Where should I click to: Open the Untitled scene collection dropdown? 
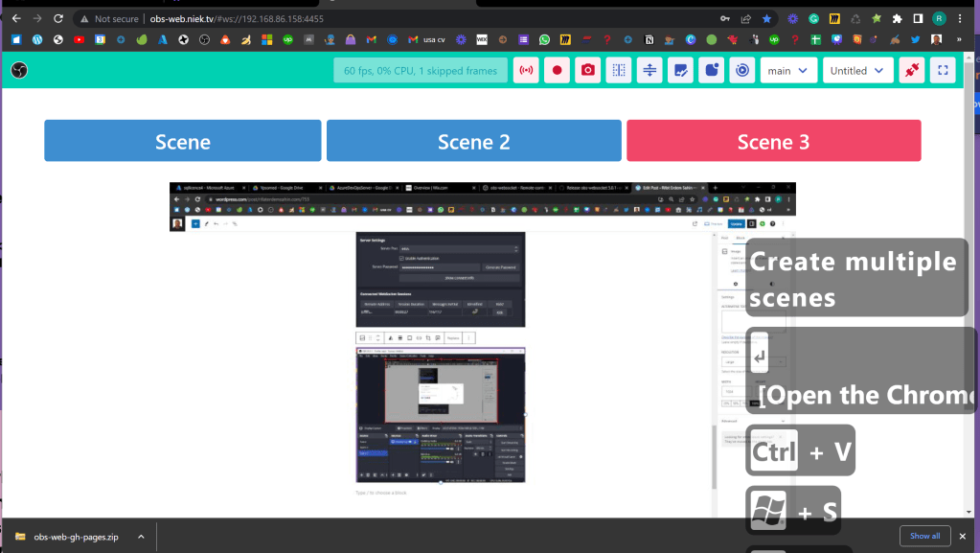858,71
